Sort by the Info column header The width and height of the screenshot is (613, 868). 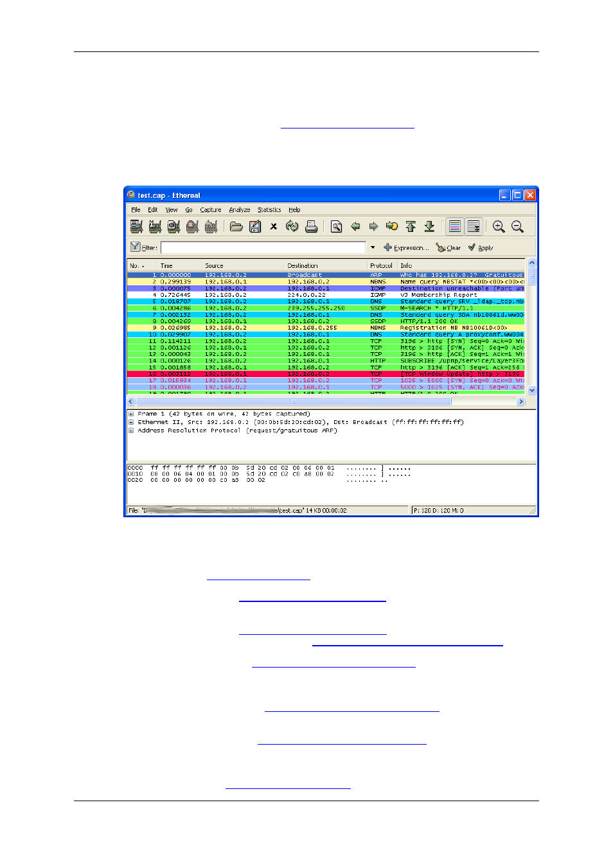coord(461,265)
